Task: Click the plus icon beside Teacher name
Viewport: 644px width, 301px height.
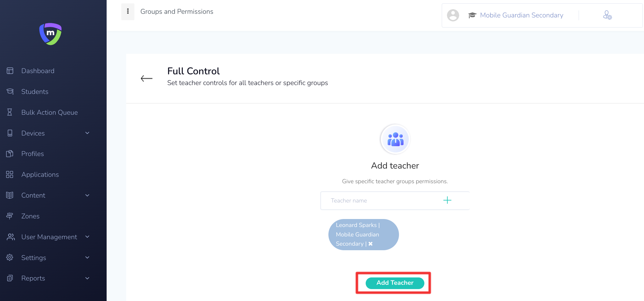Action: point(447,200)
